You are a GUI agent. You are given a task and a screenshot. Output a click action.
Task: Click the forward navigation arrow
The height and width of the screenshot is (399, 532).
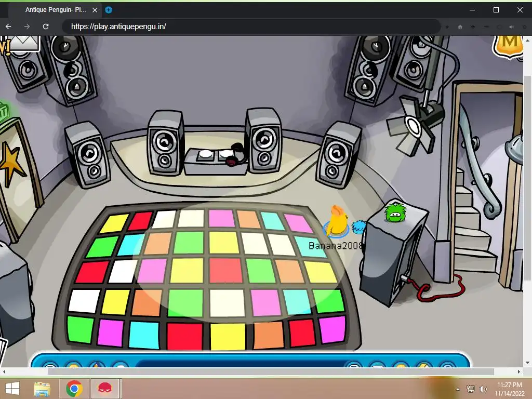(27, 26)
